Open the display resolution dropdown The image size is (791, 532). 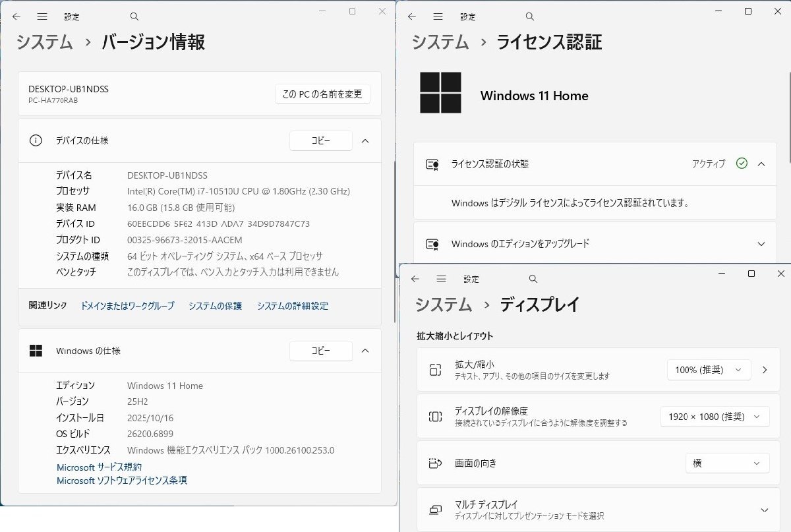click(x=715, y=416)
